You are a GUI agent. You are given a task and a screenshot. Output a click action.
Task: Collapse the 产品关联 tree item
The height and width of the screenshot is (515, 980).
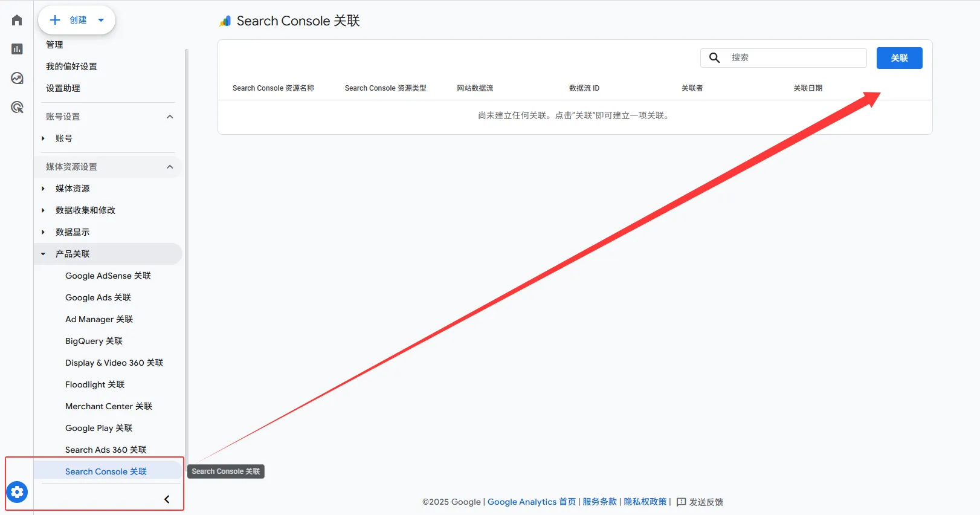tap(43, 254)
